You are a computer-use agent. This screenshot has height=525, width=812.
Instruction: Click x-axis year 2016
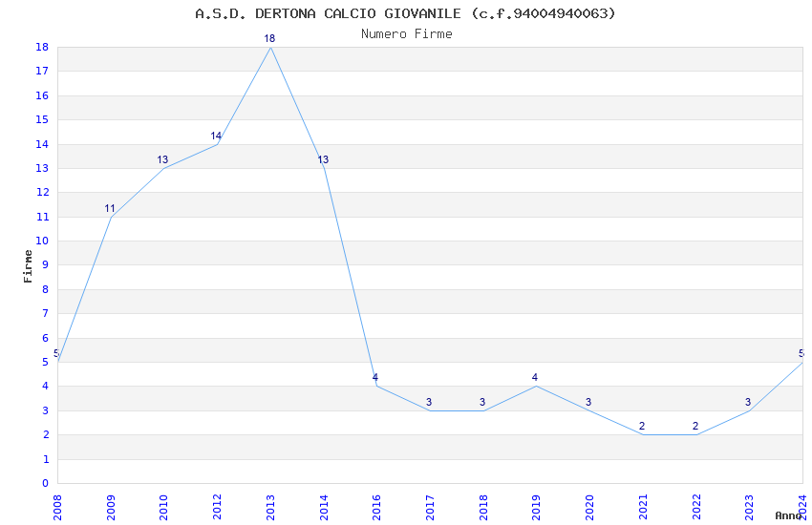[x=376, y=507]
